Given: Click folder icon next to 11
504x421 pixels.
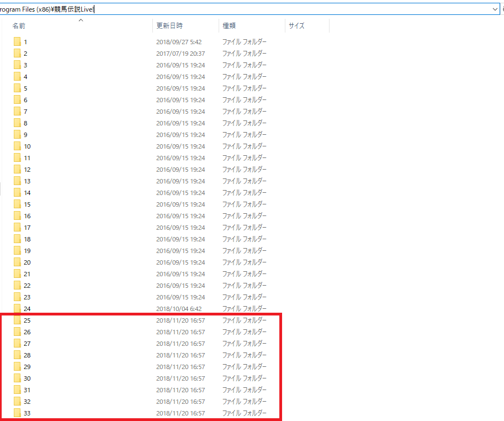Looking at the screenshot, I should pos(17,157).
